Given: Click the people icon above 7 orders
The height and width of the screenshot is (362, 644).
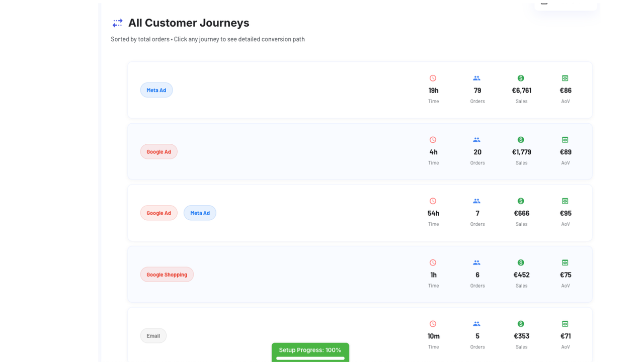Looking at the screenshot, I should coord(476,201).
